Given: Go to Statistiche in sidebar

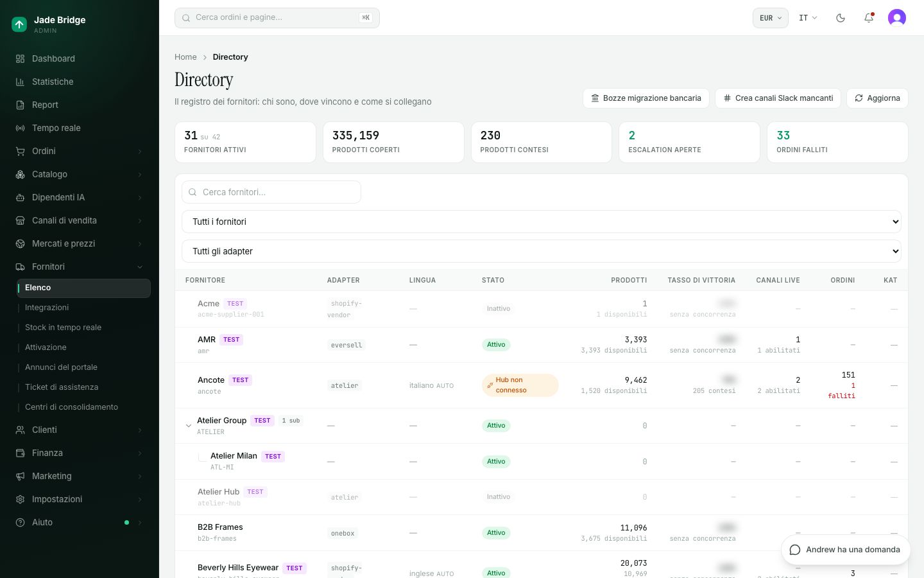Looking at the screenshot, I should [80, 82].
